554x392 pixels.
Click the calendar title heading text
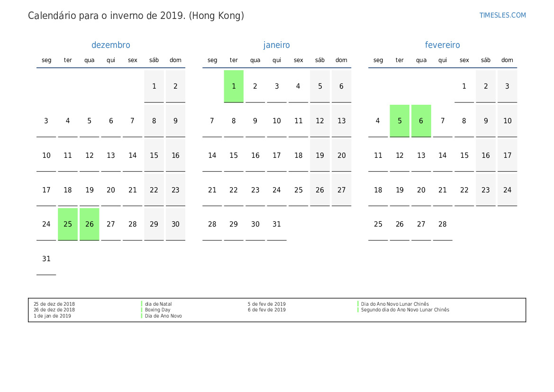[x=136, y=16]
